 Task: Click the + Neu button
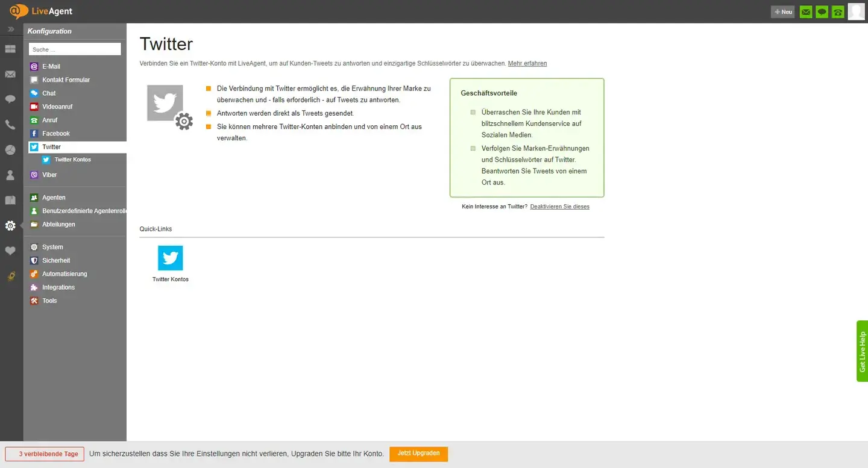click(x=783, y=11)
